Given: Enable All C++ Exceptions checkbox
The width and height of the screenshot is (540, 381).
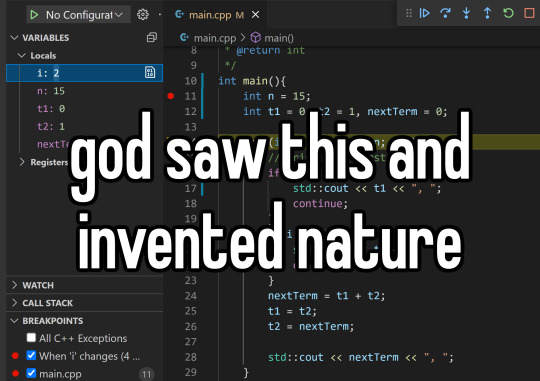Looking at the screenshot, I should click(31, 338).
